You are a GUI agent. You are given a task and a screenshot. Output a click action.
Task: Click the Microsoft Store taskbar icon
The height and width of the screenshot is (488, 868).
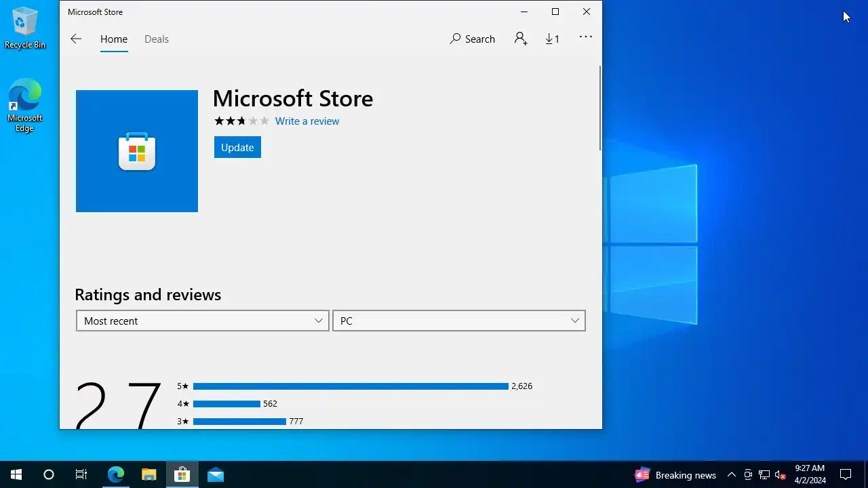tap(182, 474)
